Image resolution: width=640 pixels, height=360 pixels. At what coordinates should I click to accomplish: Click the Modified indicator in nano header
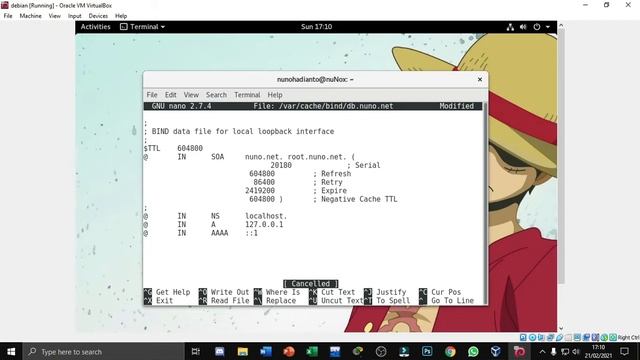point(457,106)
